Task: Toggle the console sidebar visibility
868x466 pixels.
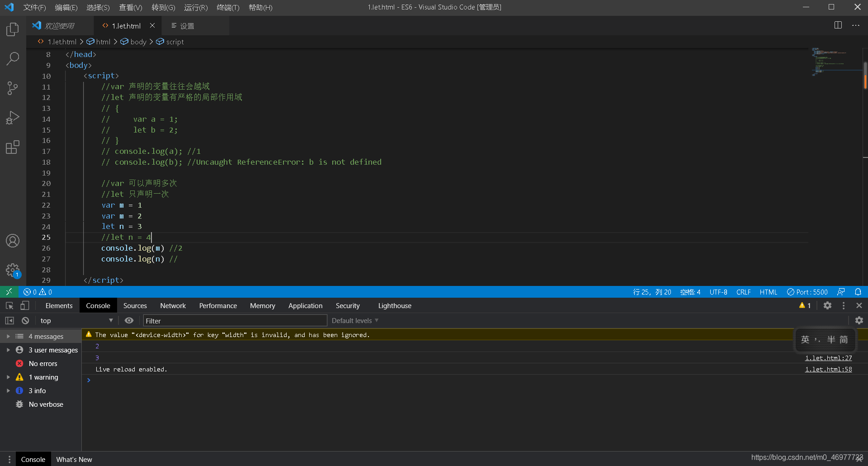Action: tap(9, 320)
